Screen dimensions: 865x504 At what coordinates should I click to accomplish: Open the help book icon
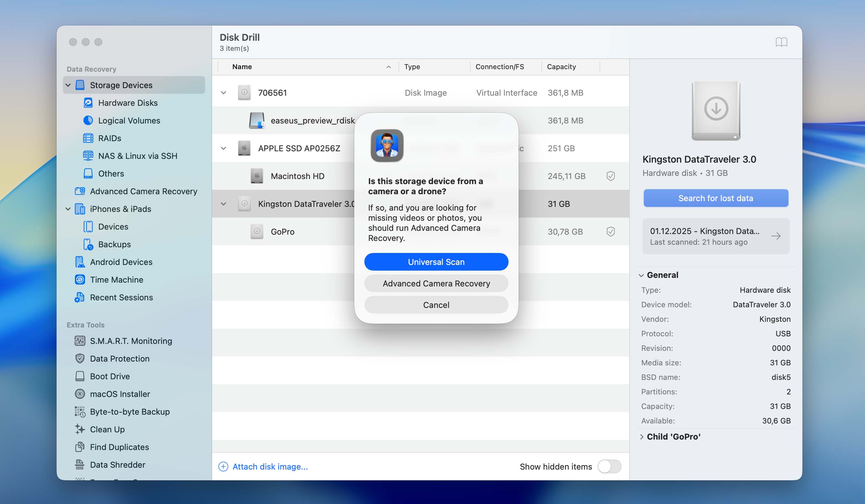pyautogui.click(x=781, y=42)
